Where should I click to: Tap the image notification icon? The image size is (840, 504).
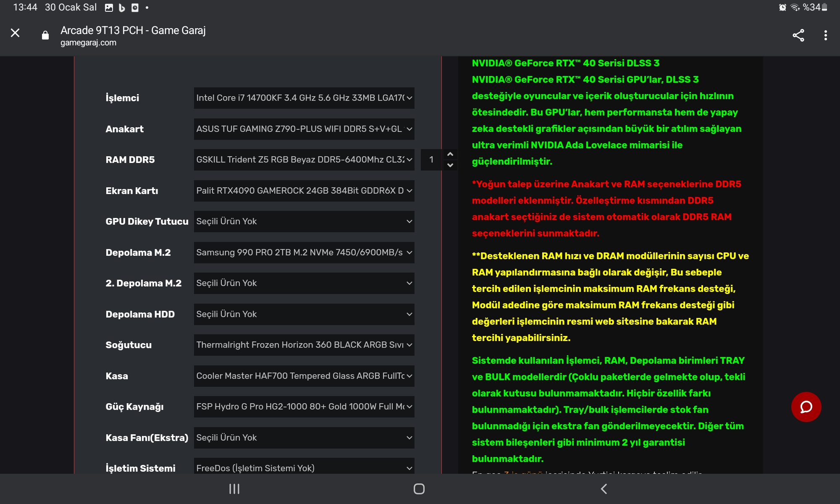[109, 8]
